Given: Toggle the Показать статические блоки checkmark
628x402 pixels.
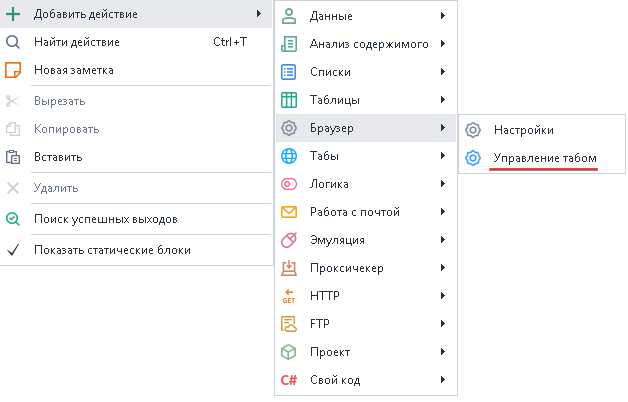Looking at the screenshot, I should 13,250.
